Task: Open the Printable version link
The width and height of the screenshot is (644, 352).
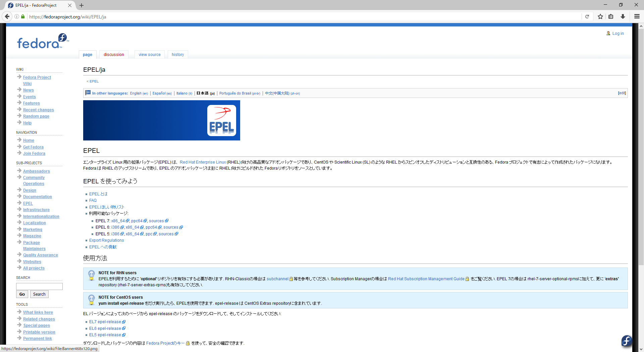Action: [39, 332]
